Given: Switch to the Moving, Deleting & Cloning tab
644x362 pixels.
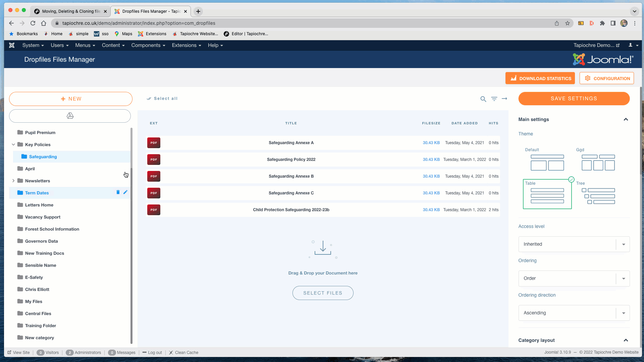Looking at the screenshot, I should 71,11.
